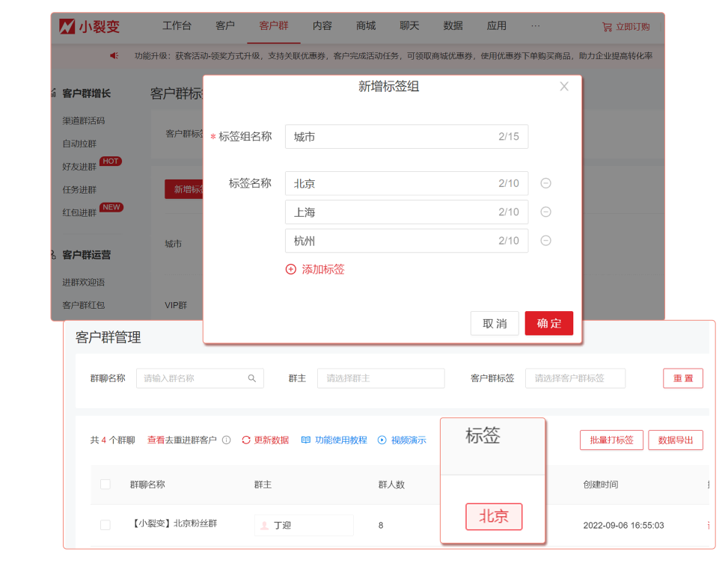Click the plus icon beside 添加标签
The image size is (728, 572).
click(291, 269)
